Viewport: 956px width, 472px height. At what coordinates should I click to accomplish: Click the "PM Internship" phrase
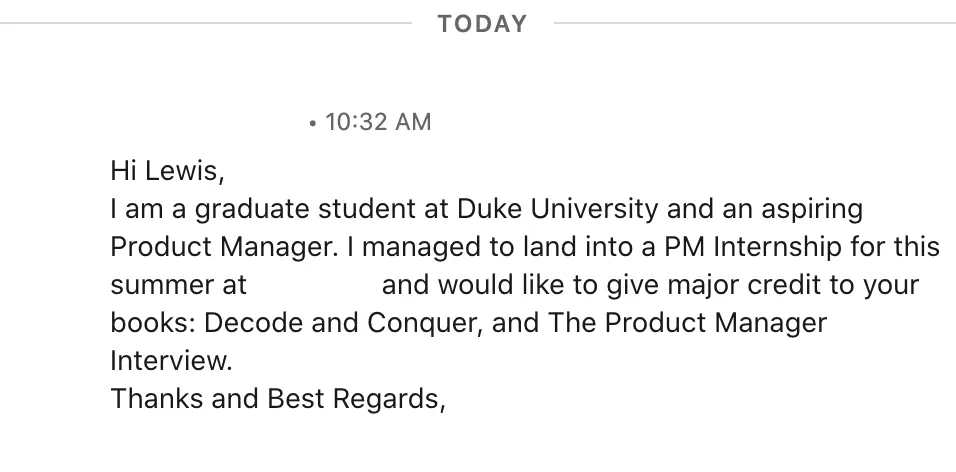tap(705, 247)
